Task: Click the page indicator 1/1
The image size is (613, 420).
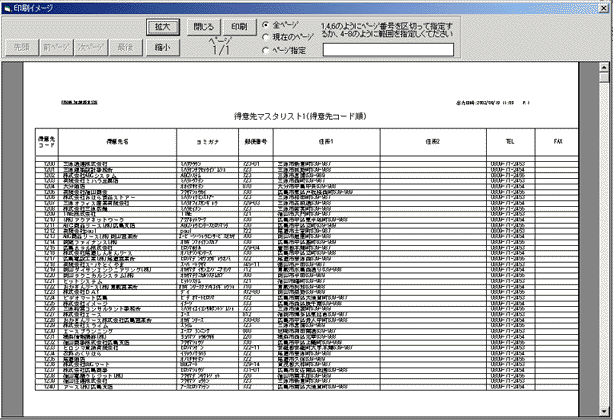Action: point(221,50)
